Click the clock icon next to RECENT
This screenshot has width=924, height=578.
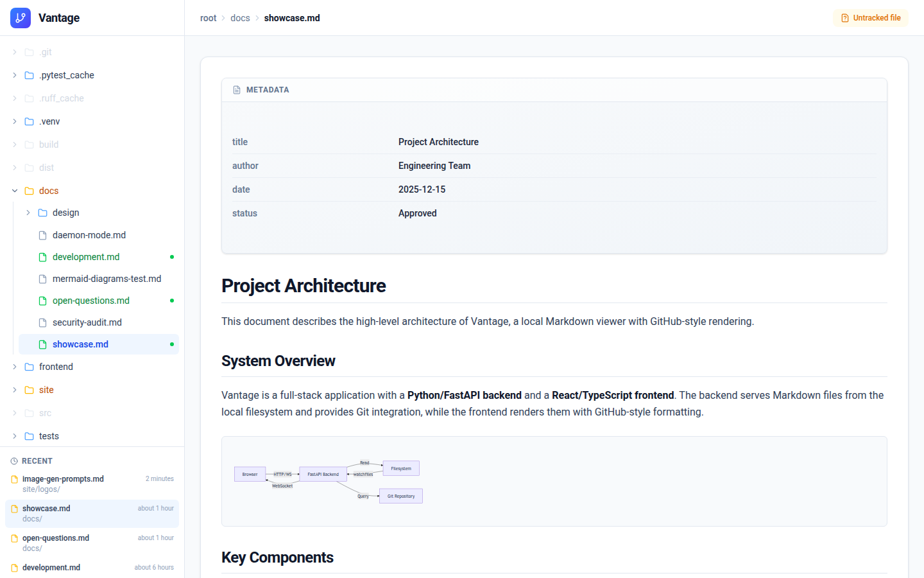pos(14,460)
